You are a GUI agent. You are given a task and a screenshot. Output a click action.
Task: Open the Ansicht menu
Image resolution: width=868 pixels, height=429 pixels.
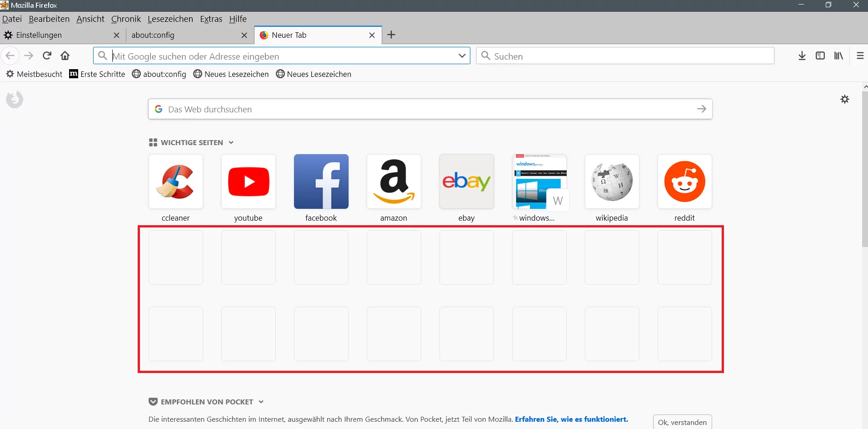(x=90, y=19)
